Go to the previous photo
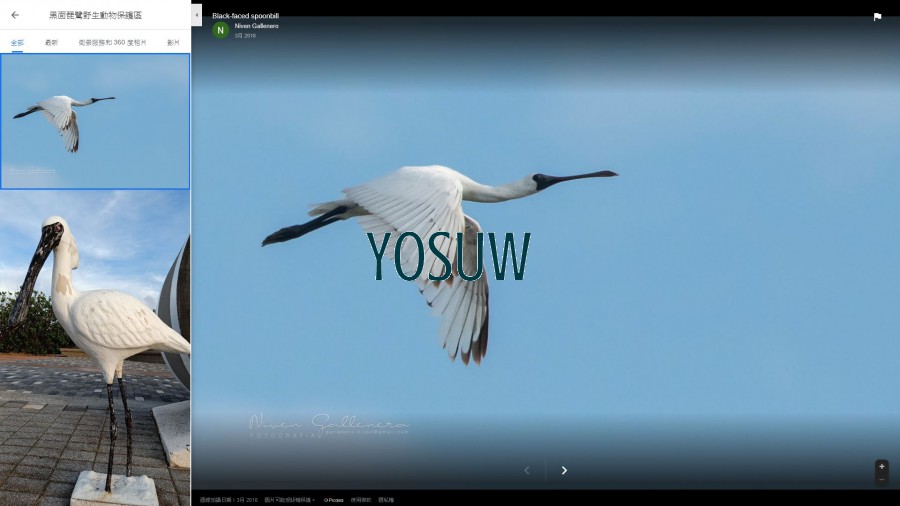The height and width of the screenshot is (506, 900). coord(527,470)
